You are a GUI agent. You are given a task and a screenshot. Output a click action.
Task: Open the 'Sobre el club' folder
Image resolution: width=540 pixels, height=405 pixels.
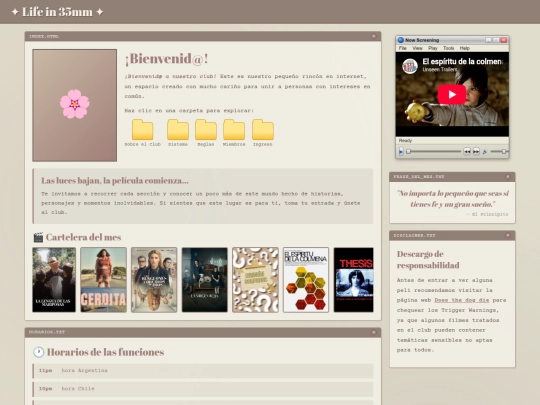(143, 133)
